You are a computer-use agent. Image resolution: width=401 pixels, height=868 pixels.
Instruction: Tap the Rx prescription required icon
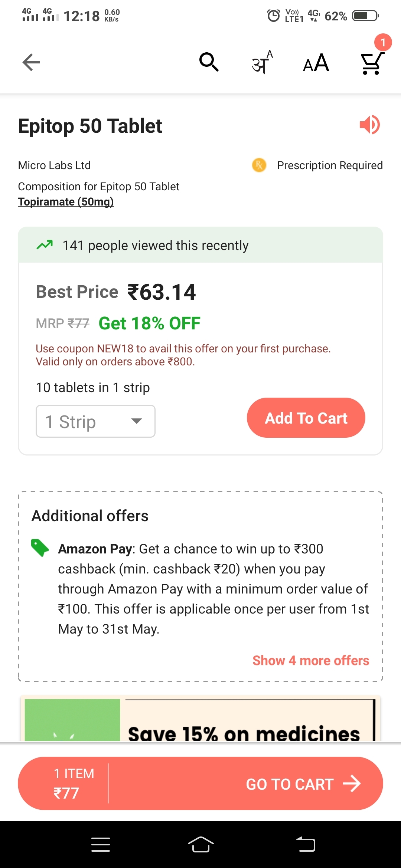(259, 165)
